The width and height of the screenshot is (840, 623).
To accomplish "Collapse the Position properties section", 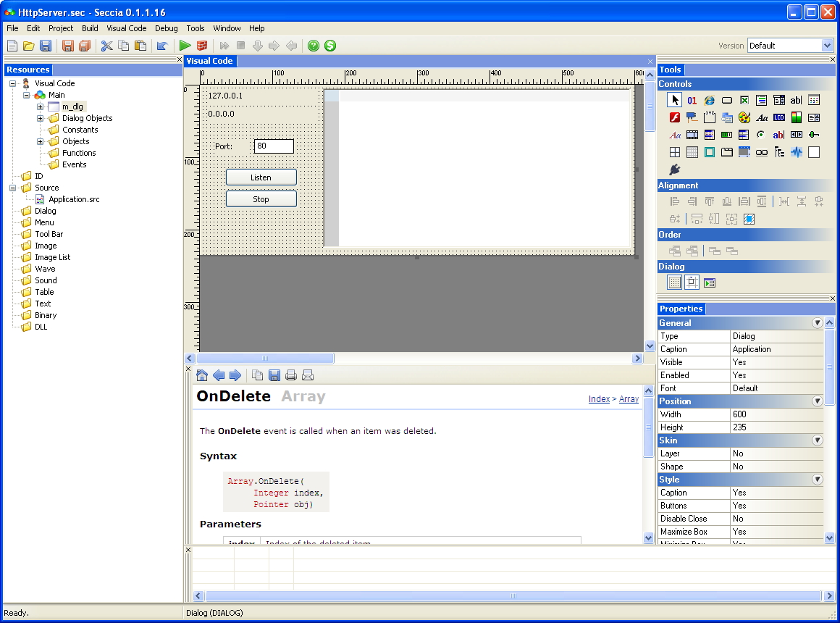I will click(817, 401).
